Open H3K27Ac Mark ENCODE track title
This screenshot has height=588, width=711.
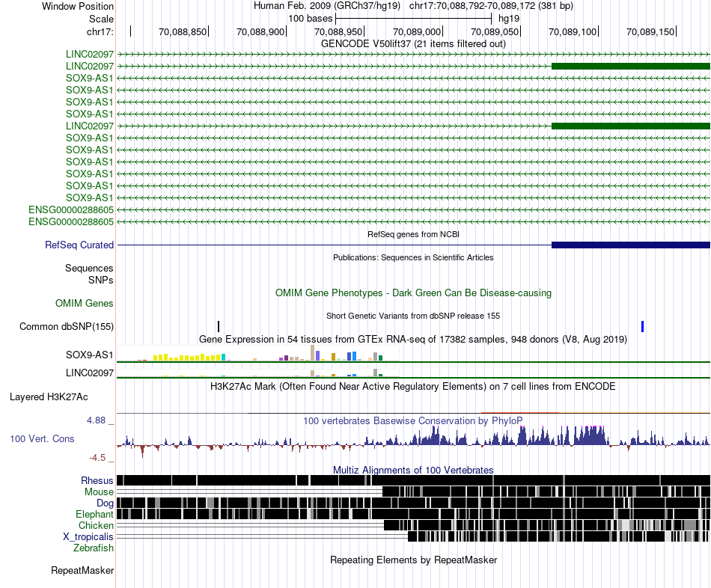[x=413, y=386]
